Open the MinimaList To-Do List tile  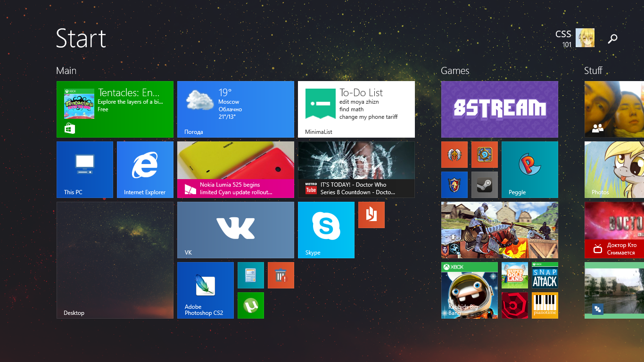356,109
